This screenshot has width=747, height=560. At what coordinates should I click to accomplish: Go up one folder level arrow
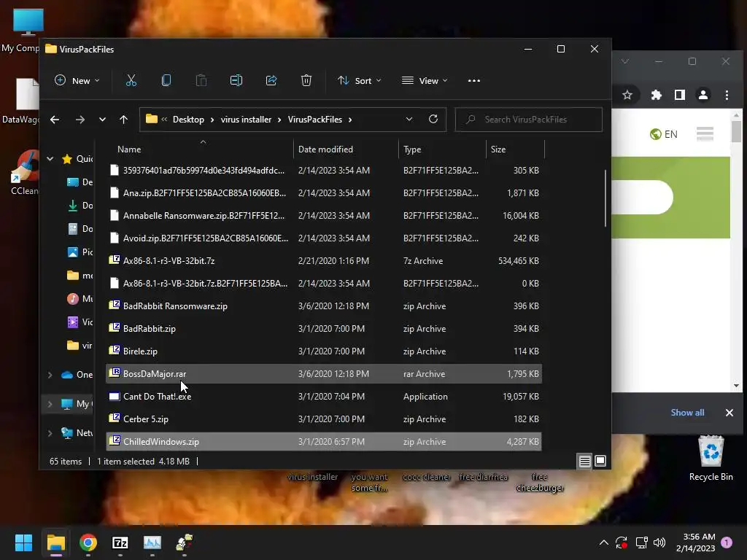click(123, 120)
